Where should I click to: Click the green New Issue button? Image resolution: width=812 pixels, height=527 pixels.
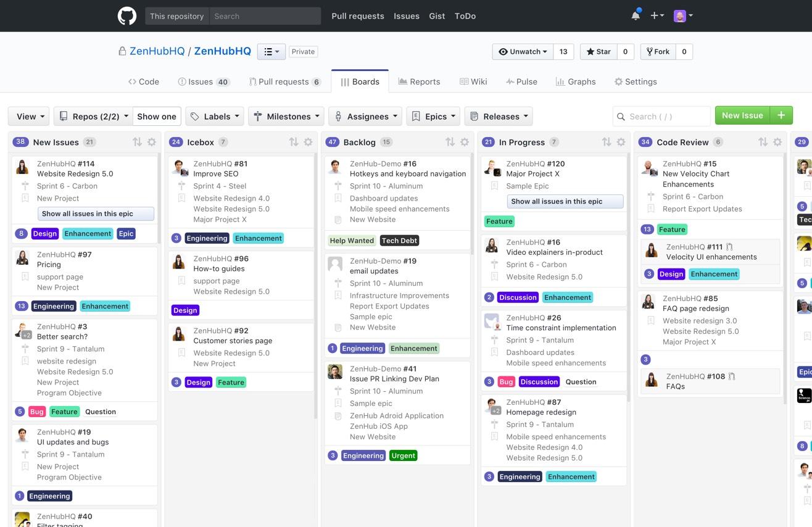point(742,115)
